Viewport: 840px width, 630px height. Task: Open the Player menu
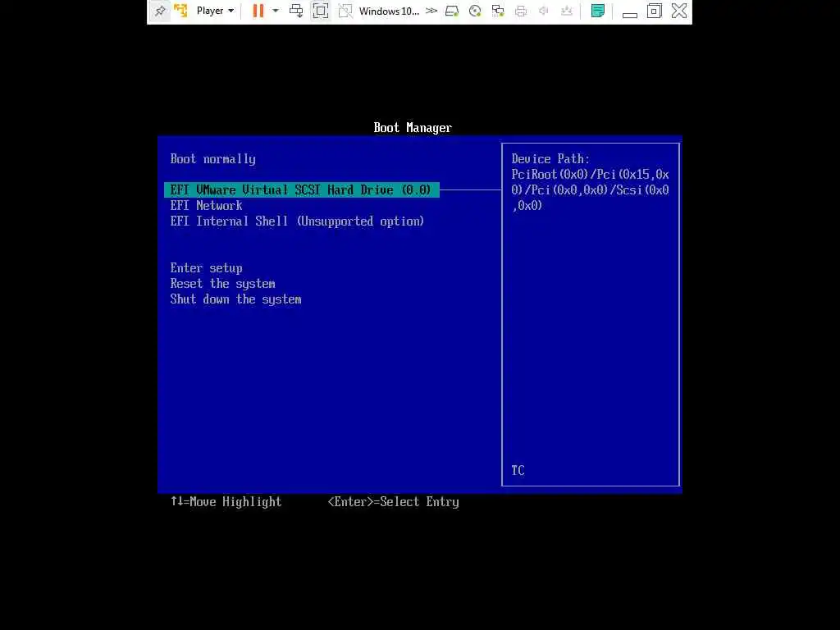point(215,11)
